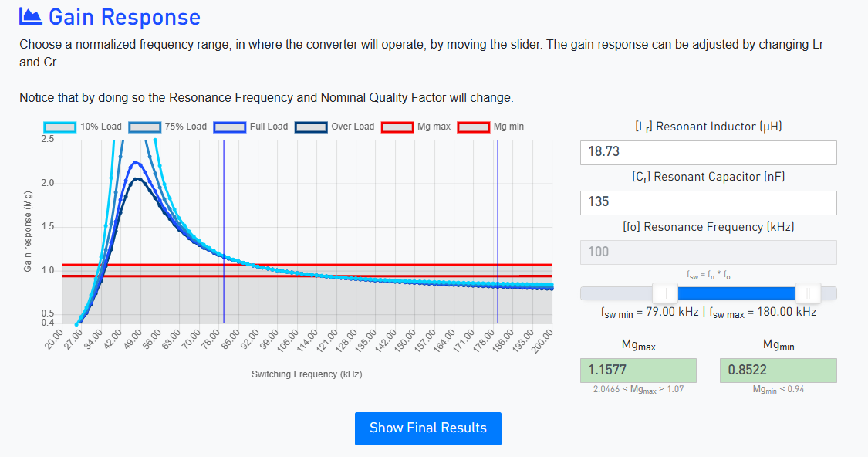Hide the Full Load curve via the legend

pos(229,127)
